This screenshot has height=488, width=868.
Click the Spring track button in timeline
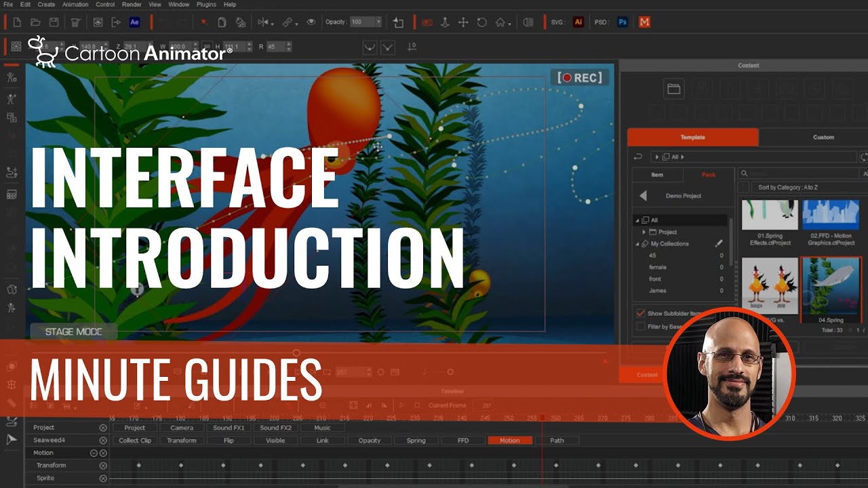(416, 441)
